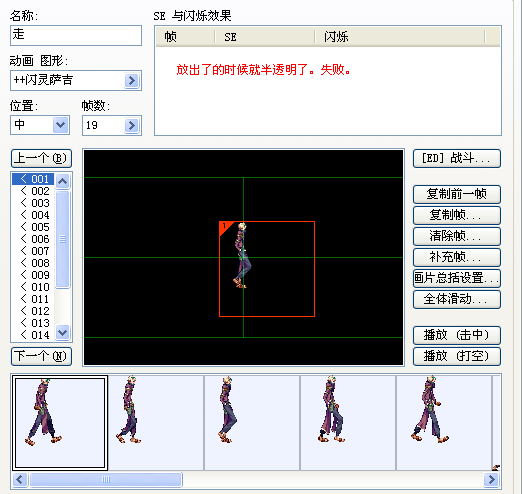Select frame 010 in the list
The height and width of the screenshot is (494, 522).
pos(33,287)
